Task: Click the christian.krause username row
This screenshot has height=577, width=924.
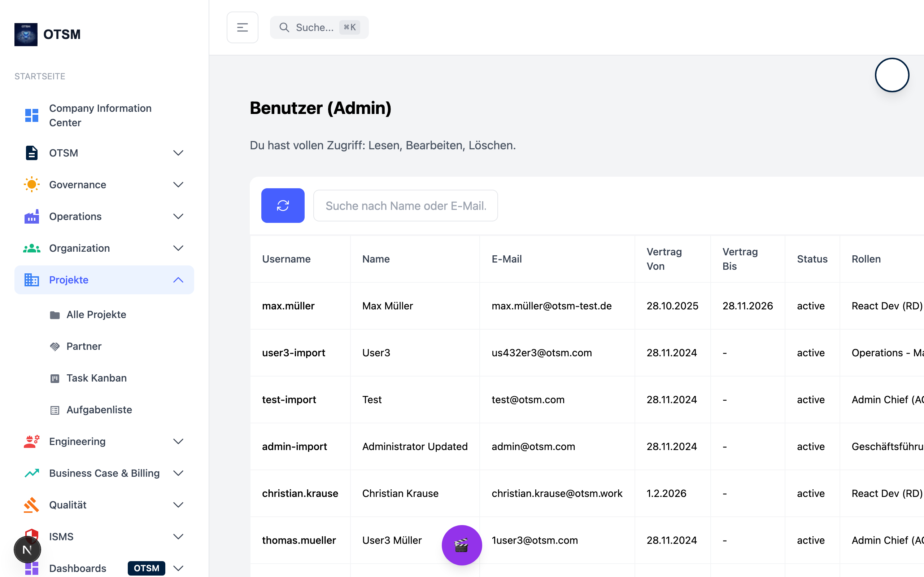Action: [300, 493]
